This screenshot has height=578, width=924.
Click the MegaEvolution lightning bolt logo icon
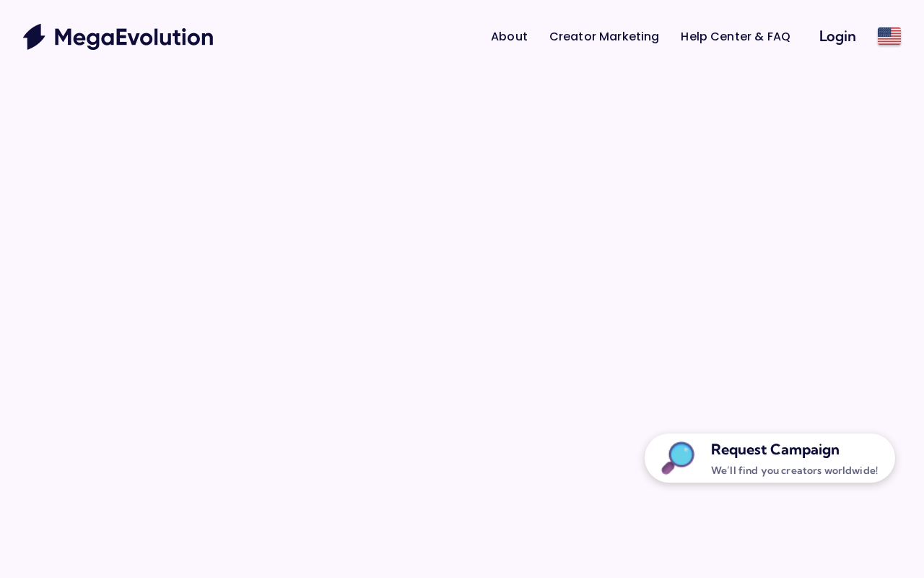(x=34, y=37)
